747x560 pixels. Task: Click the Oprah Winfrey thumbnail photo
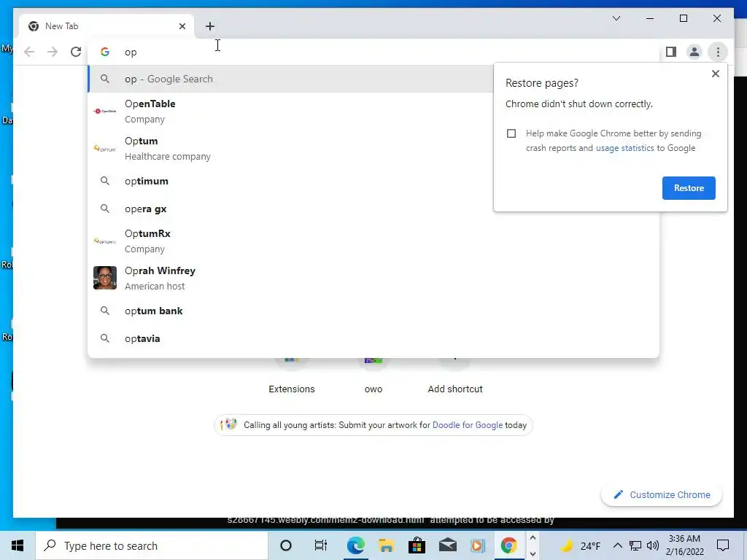coord(105,278)
